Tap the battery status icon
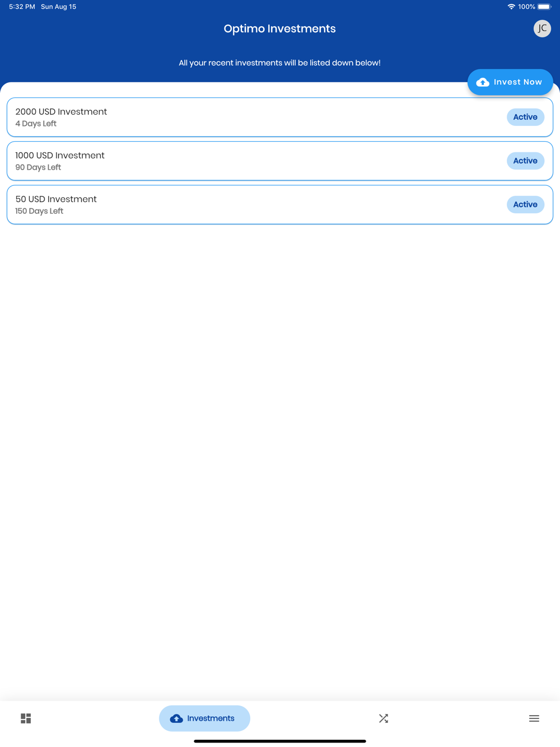This screenshot has width=560, height=747. [x=544, y=7]
